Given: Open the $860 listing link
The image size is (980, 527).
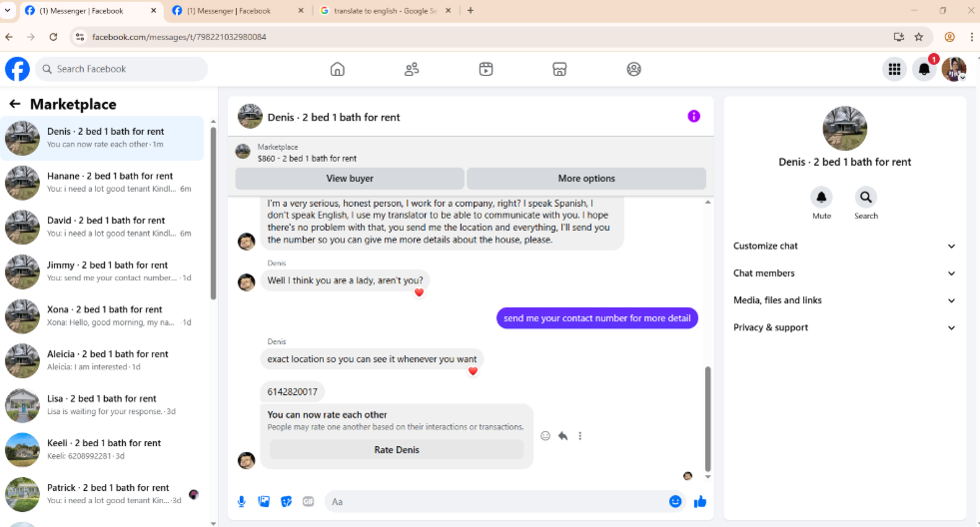Looking at the screenshot, I should click(307, 159).
